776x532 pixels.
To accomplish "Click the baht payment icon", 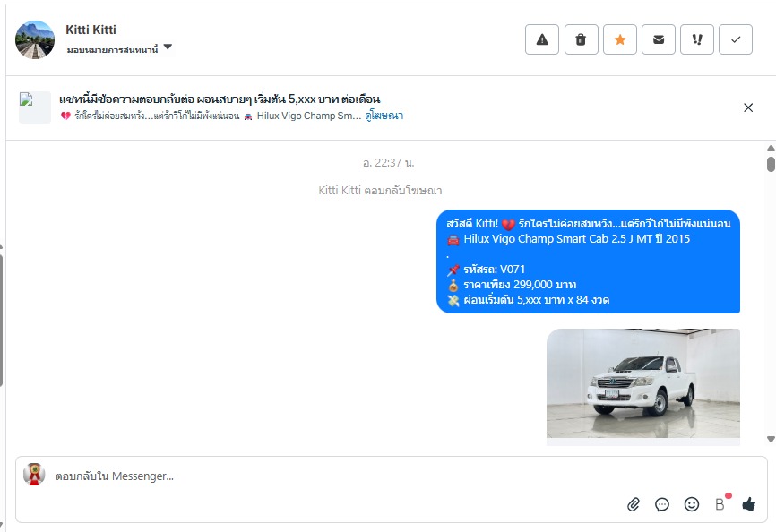I will coord(720,504).
